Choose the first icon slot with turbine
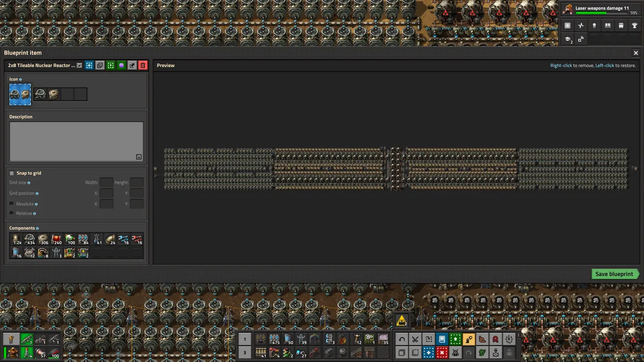This screenshot has width=644, height=362. coord(40,94)
